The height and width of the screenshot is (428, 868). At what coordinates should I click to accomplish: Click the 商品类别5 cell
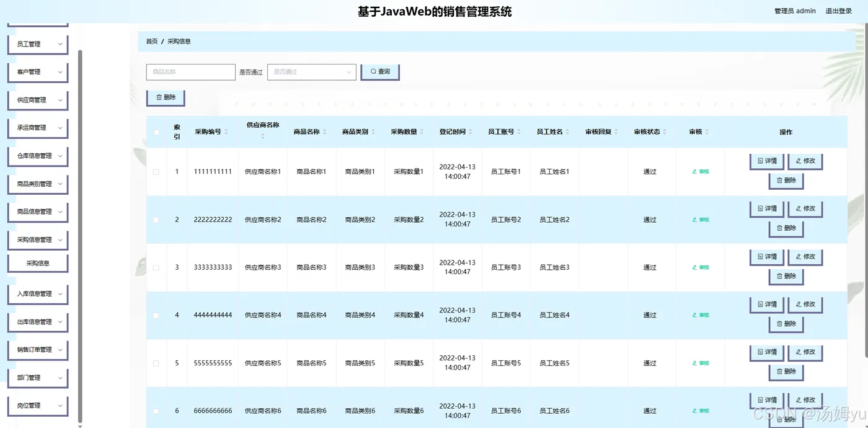pyautogui.click(x=360, y=363)
